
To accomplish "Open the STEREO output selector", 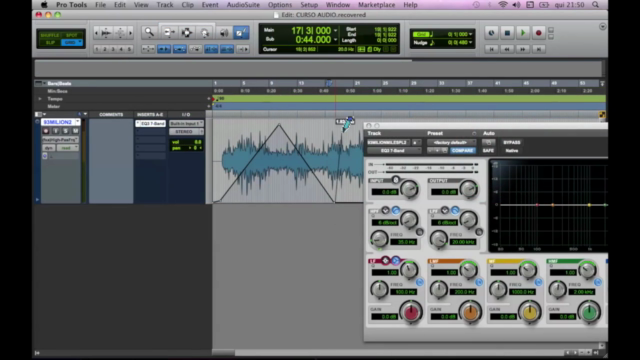I will pos(186,131).
